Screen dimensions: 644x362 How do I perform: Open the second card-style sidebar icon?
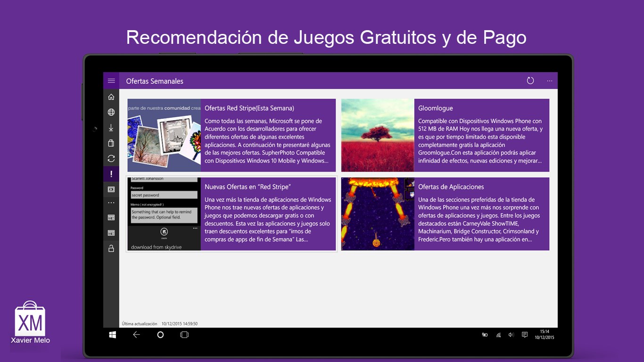pyautogui.click(x=111, y=233)
